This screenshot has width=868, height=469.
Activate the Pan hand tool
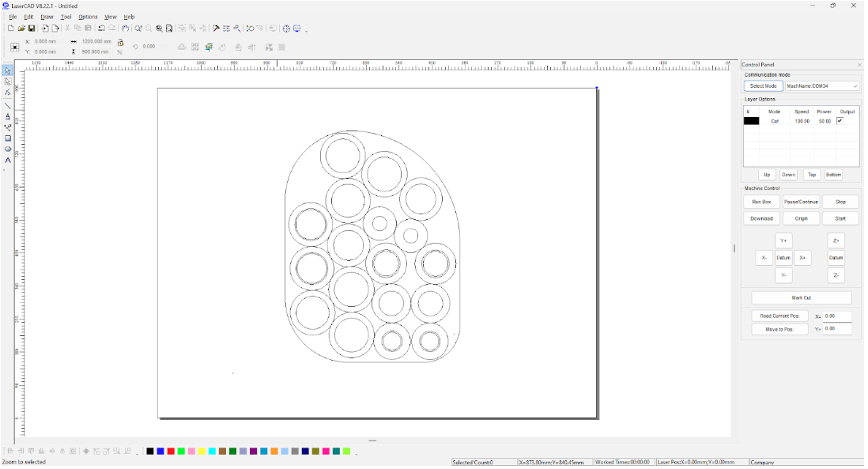126,28
